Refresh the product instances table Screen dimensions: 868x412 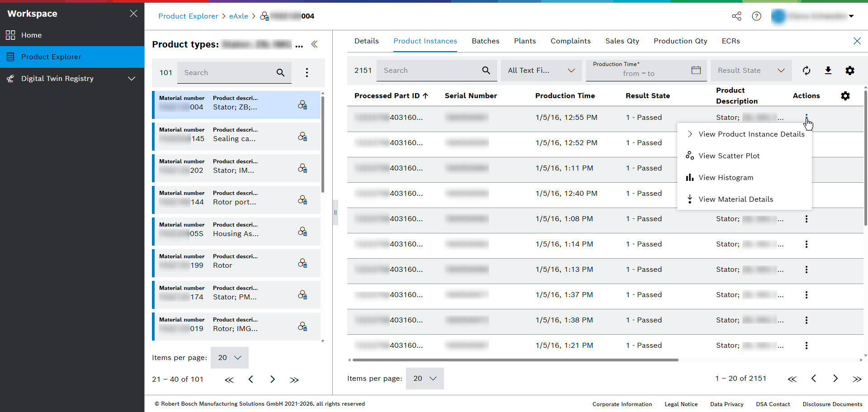(807, 71)
